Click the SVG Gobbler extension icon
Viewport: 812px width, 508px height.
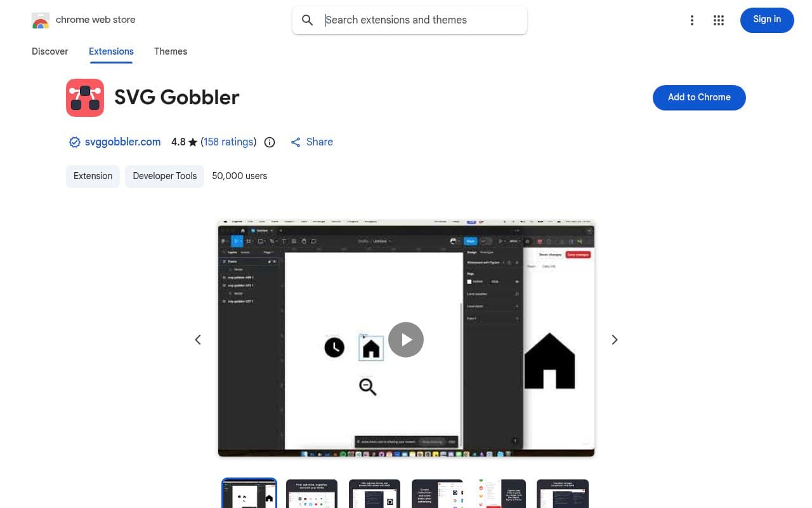click(85, 97)
